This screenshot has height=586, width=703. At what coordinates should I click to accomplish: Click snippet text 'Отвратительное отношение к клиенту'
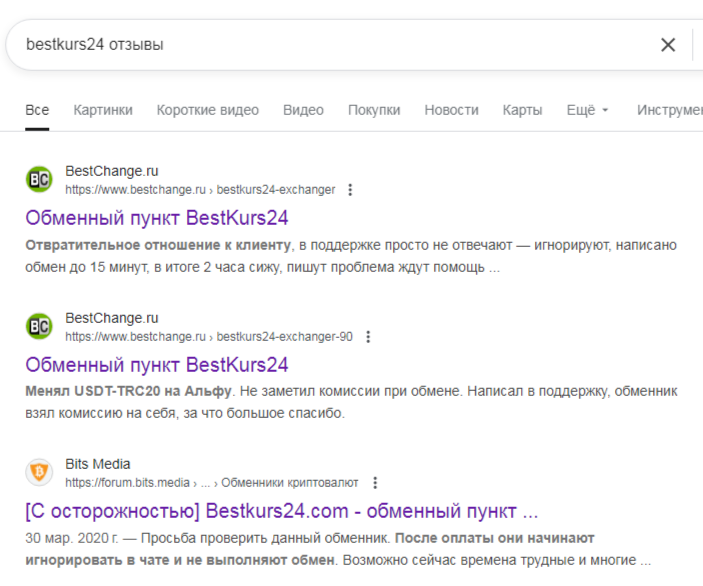coord(158,245)
